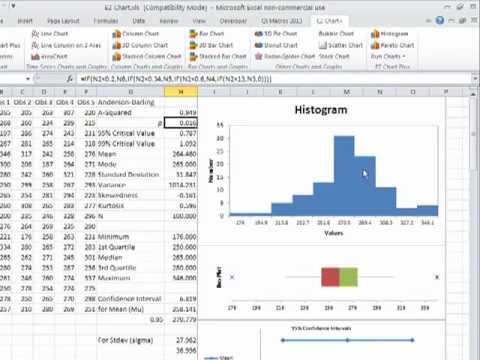The width and height of the screenshot is (480, 360).
Task: Select the N value cell 100.000
Action: pyautogui.click(x=181, y=216)
